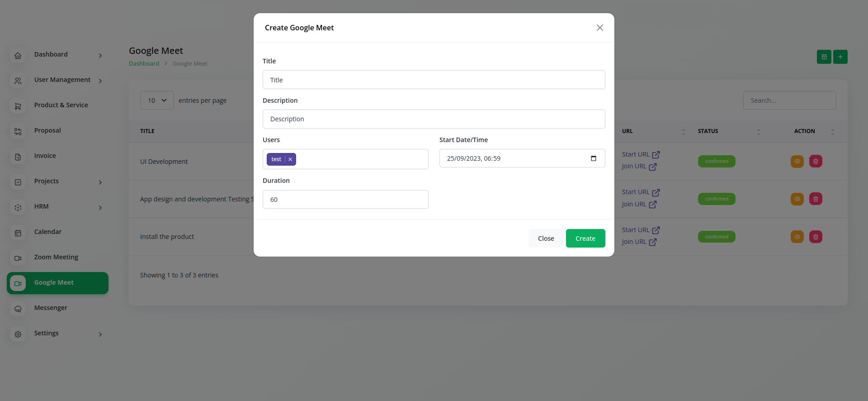This screenshot has width=868, height=401.
Task: Expand the HRM sidebar section
Action: [x=100, y=208]
